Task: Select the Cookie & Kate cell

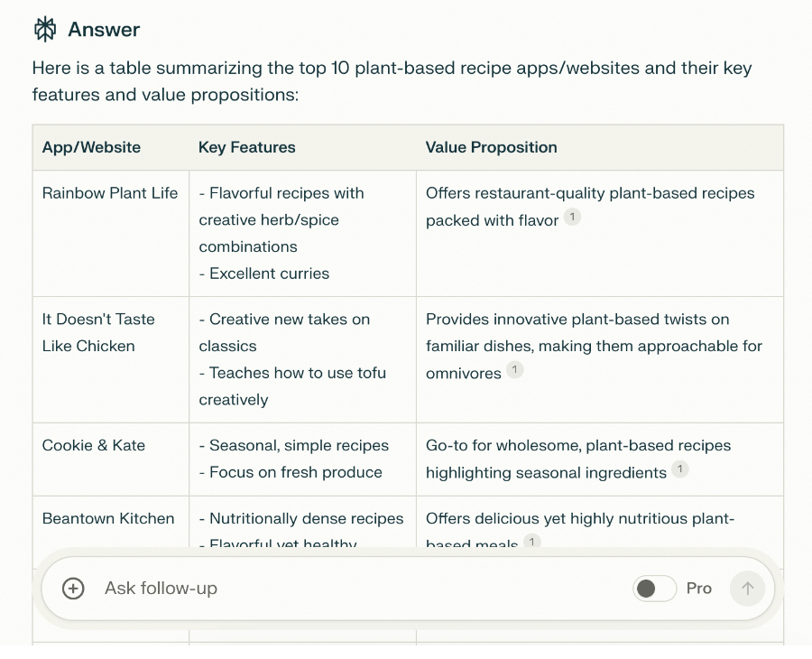Action: click(93, 445)
